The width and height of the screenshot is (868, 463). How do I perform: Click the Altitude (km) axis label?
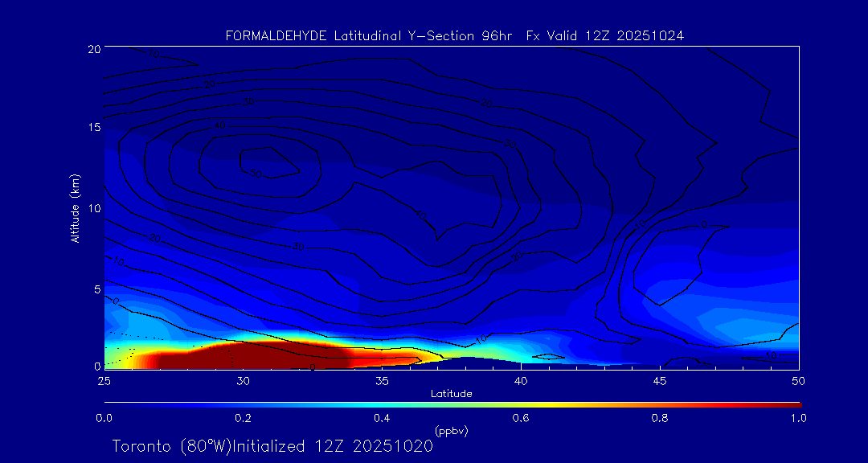(75, 208)
